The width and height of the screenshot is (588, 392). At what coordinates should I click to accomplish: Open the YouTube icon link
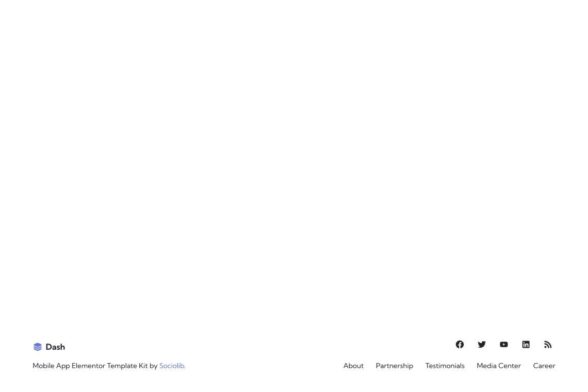tap(503, 345)
